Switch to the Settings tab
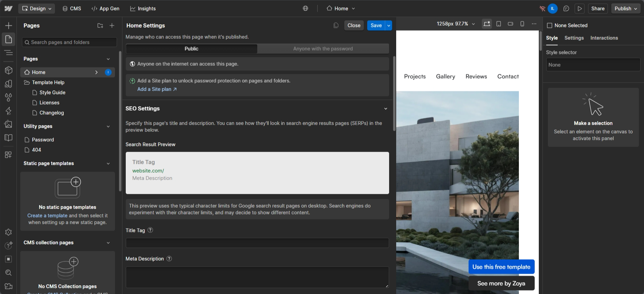Image resolution: width=644 pixels, height=294 pixels. pyautogui.click(x=574, y=38)
